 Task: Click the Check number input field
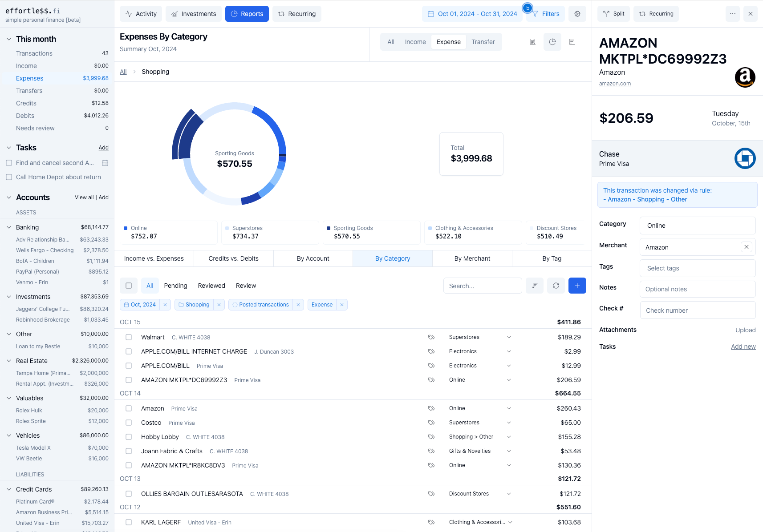click(x=698, y=310)
